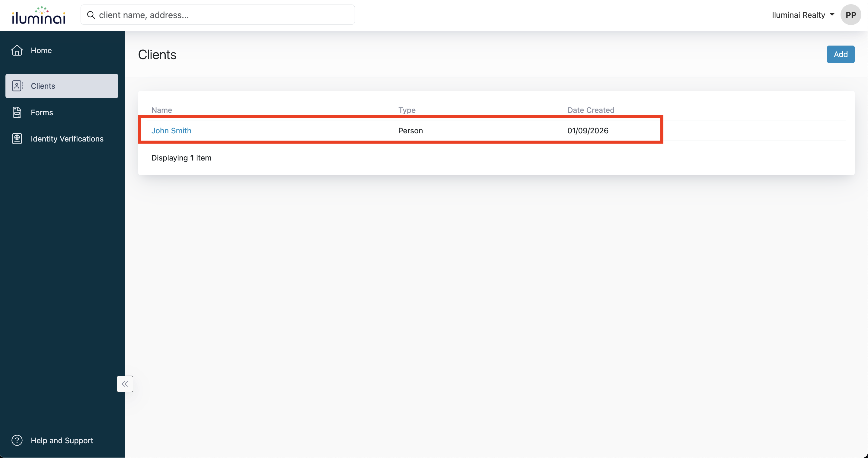Viewport: 868px width, 458px height.
Task: Click the Name column header
Action: (x=161, y=110)
